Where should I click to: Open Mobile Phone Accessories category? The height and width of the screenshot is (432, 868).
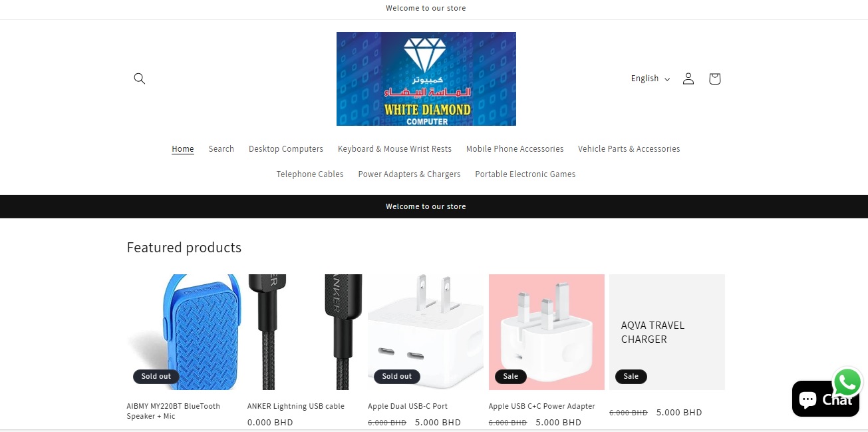515,149
